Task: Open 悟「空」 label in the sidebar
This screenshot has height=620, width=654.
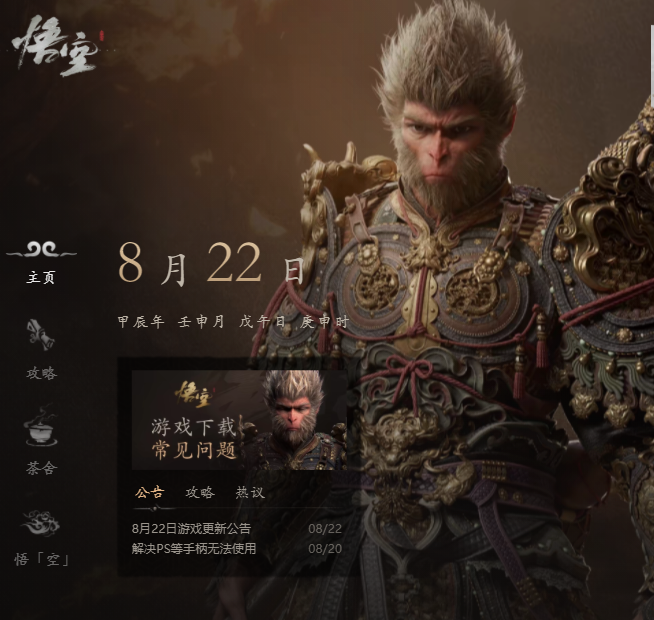Action: point(41,560)
